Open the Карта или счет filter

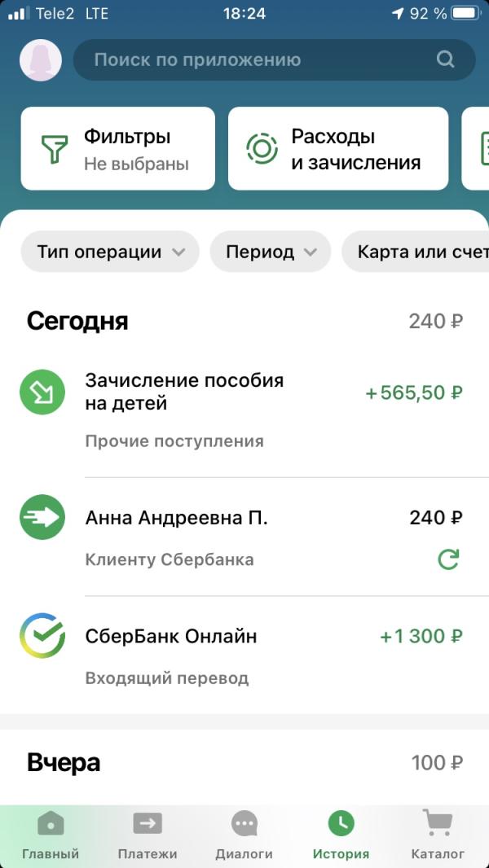pos(416,252)
